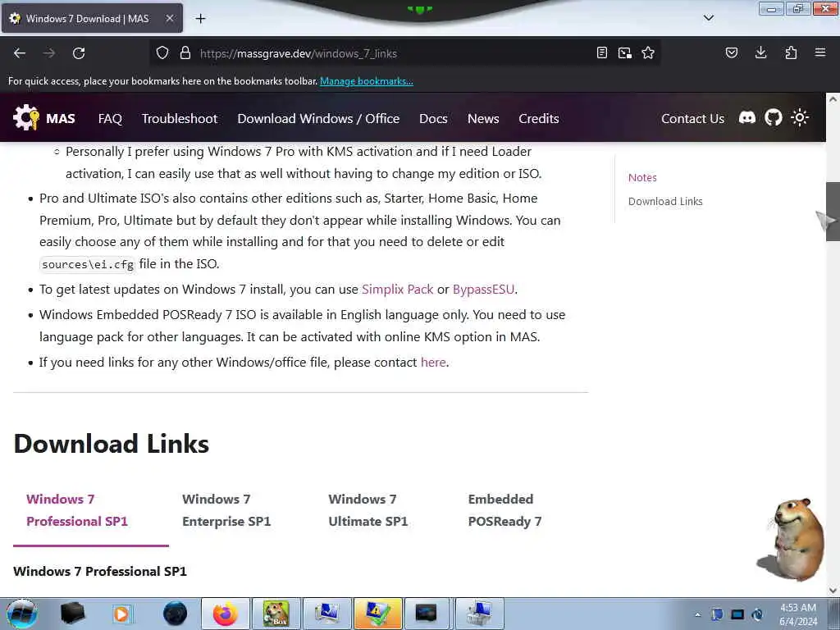Open the black box taskbar icon
This screenshot has height=630, width=840.
coord(72,614)
